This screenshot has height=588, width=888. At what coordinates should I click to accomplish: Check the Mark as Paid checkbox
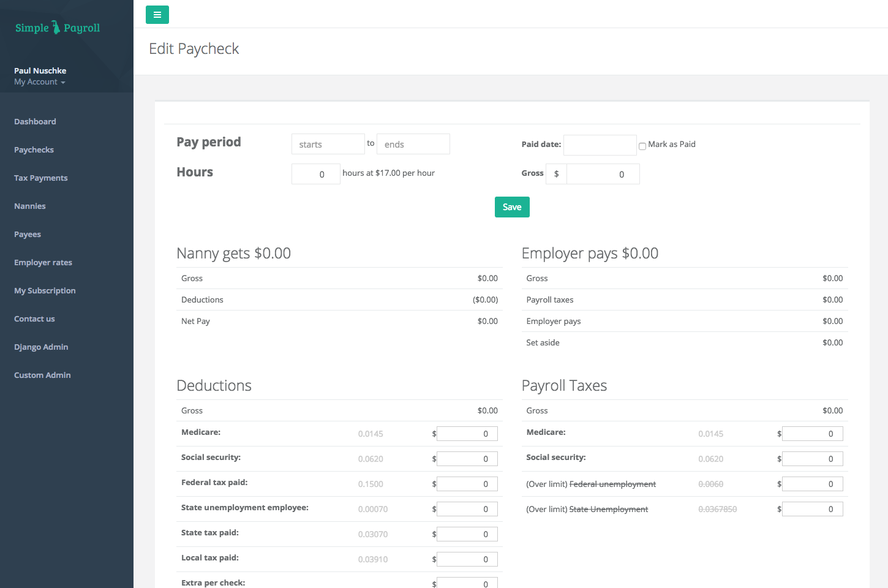coord(642,146)
